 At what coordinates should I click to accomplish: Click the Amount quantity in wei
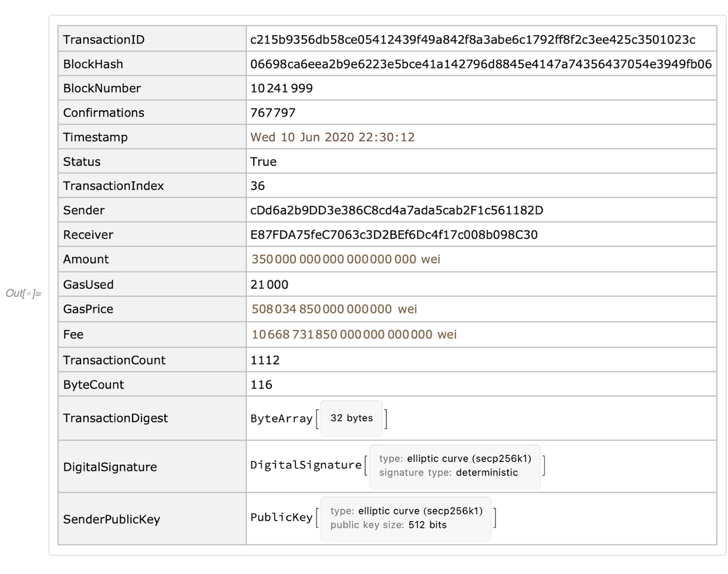pos(346,259)
